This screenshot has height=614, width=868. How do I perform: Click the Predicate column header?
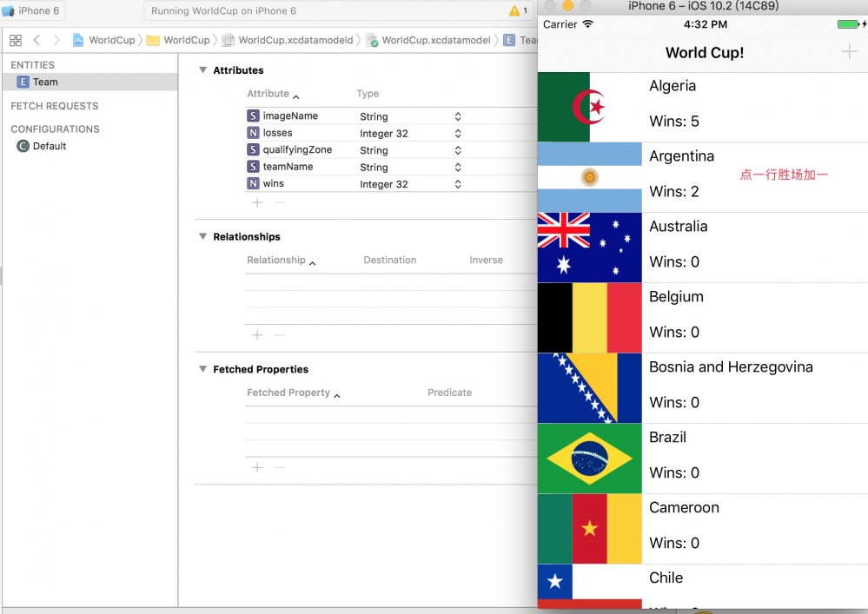coord(449,393)
